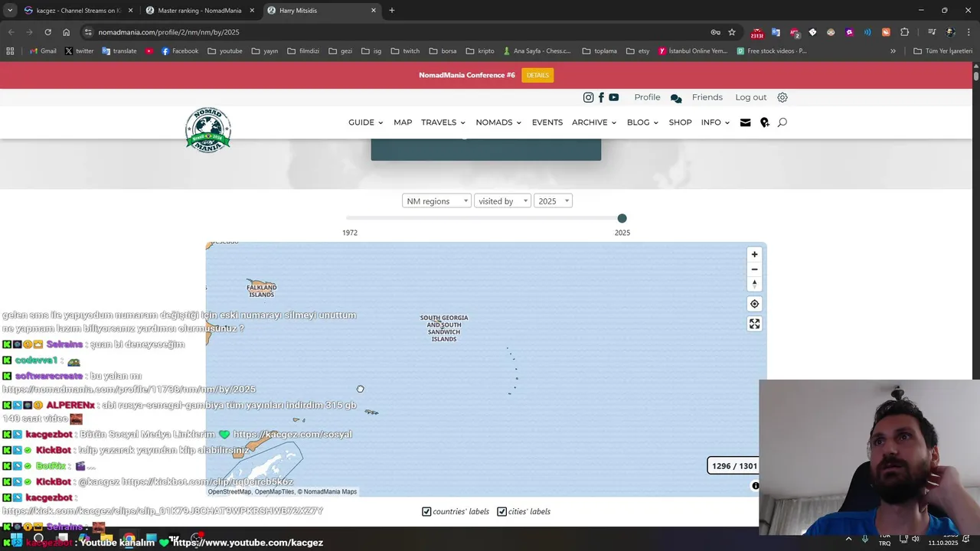Screen dimensions: 980x551
Task: Open twitch bookmarks folder
Action: (405, 51)
